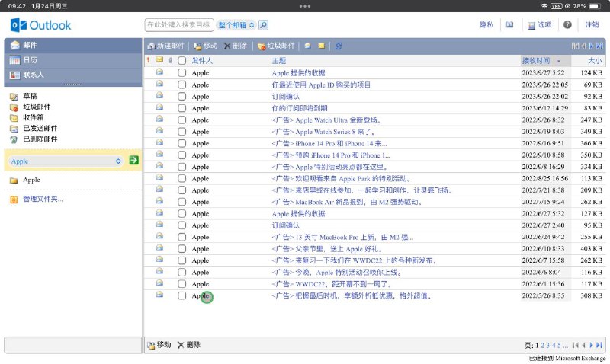Sort by 发件人 sender column
The height and width of the screenshot is (364, 610).
[202, 61]
